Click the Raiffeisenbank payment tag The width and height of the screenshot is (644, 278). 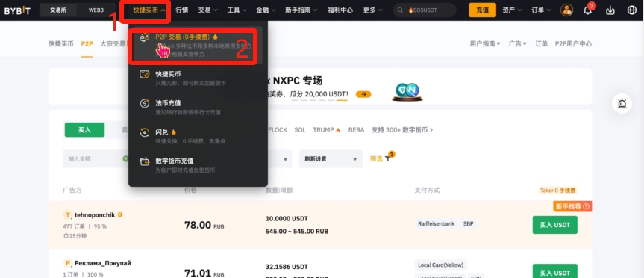pos(437,224)
